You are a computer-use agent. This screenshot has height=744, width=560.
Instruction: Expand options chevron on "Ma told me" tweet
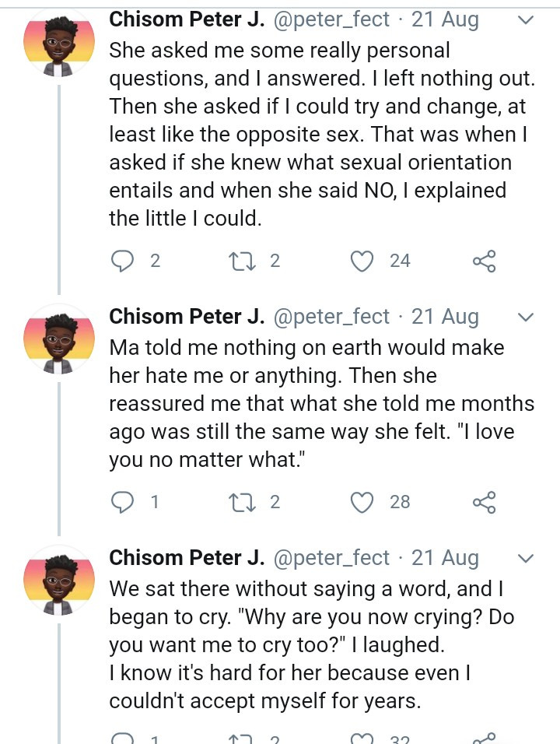(x=526, y=318)
